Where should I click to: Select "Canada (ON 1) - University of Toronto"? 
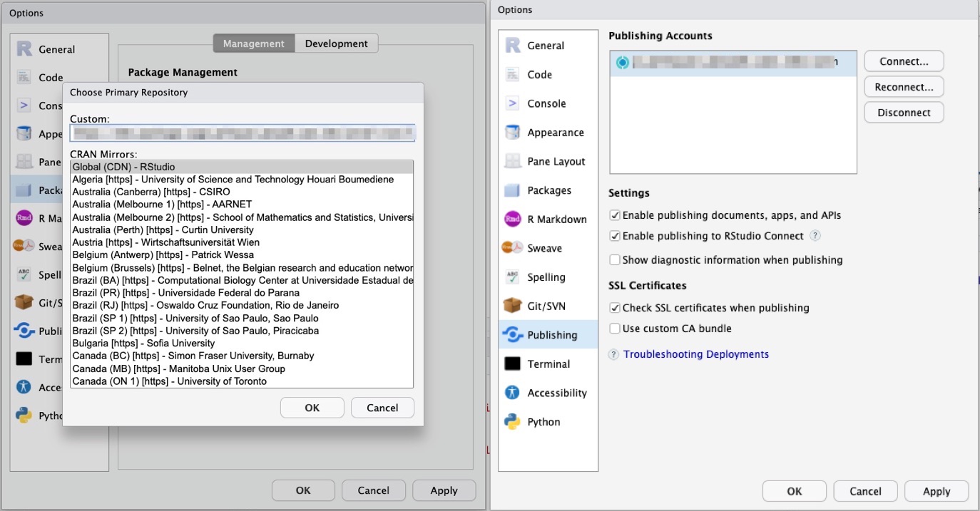[x=242, y=381]
